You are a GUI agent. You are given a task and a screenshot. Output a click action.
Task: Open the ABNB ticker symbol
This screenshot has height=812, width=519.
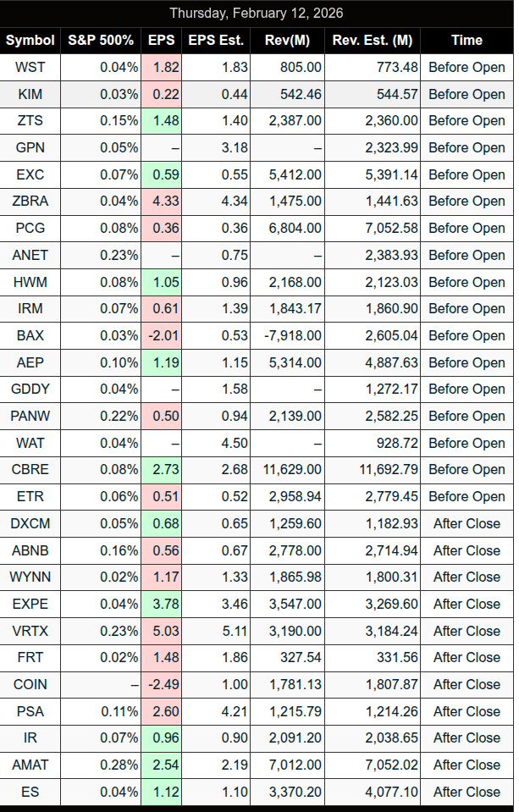point(30,550)
